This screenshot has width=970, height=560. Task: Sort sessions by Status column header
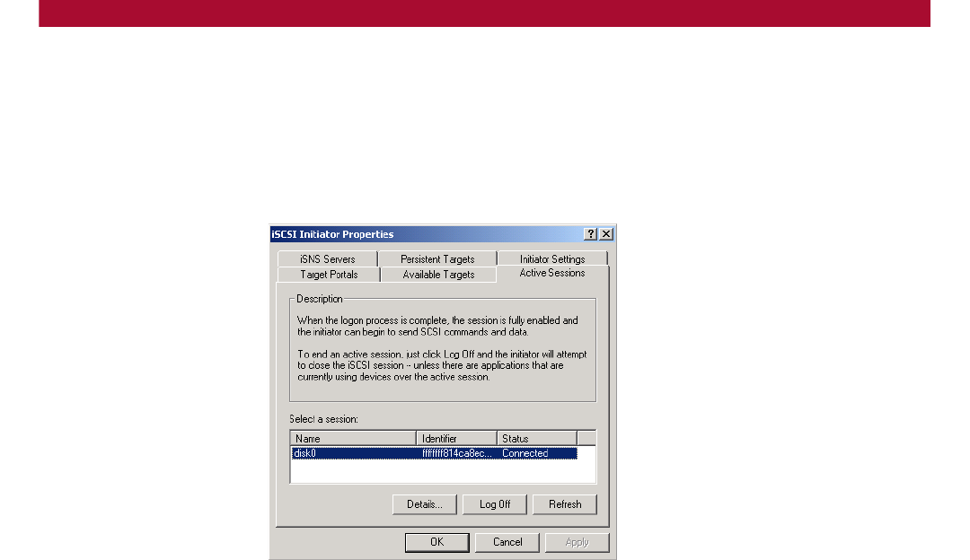537,438
